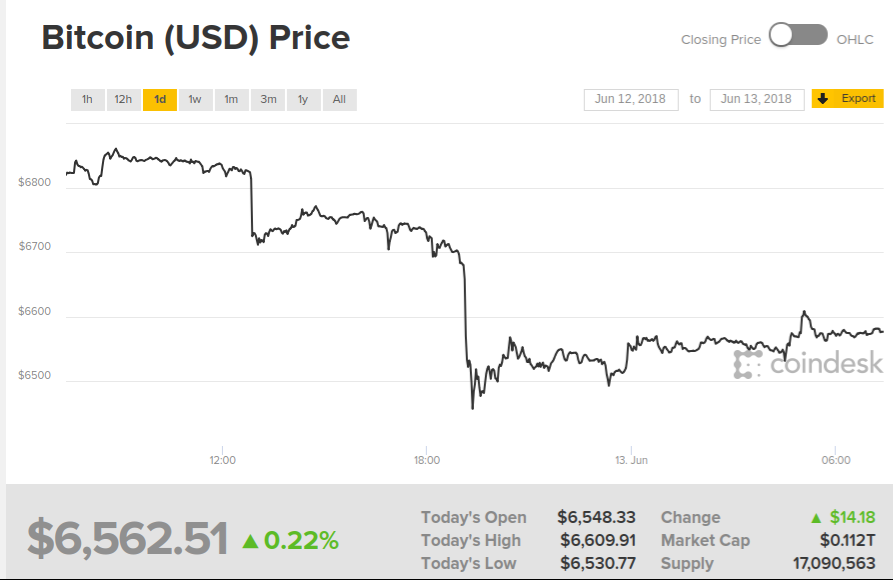Select the 1h time range
The width and height of the screenshot is (893, 580).
[x=87, y=99]
